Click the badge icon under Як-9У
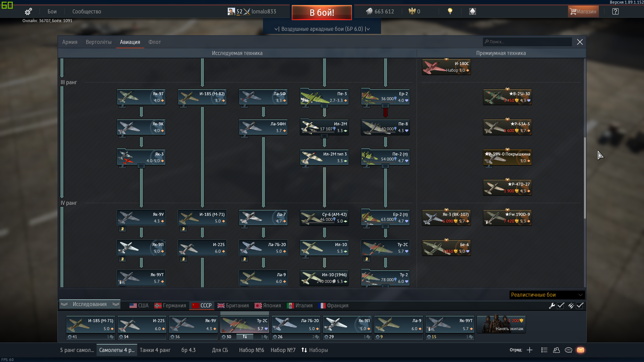This screenshot has height=362, width=644. point(122,229)
